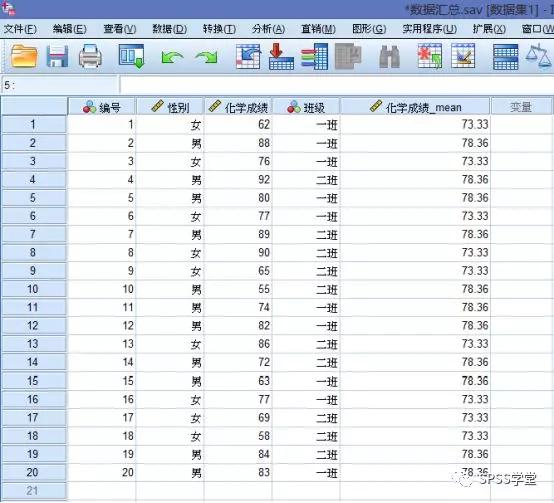Click the Open data folder icon
554x503 pixels.
24,57
